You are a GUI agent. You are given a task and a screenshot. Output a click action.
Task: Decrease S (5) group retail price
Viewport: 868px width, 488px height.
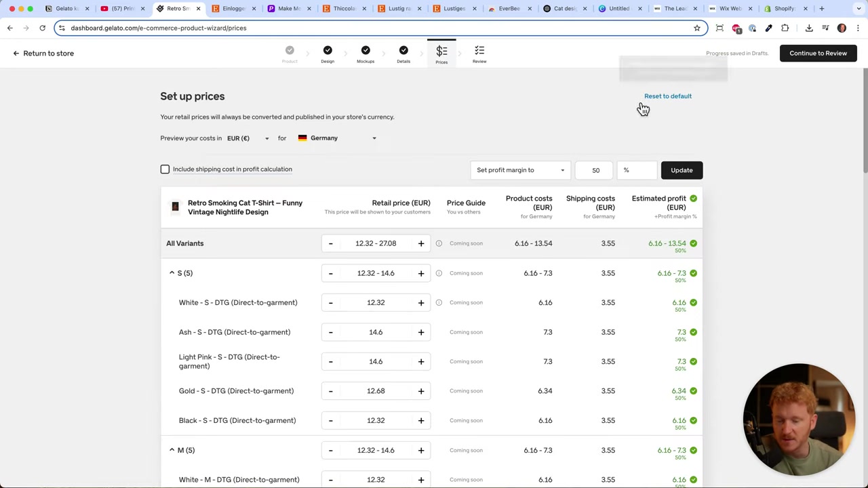(x=330, y=273)
